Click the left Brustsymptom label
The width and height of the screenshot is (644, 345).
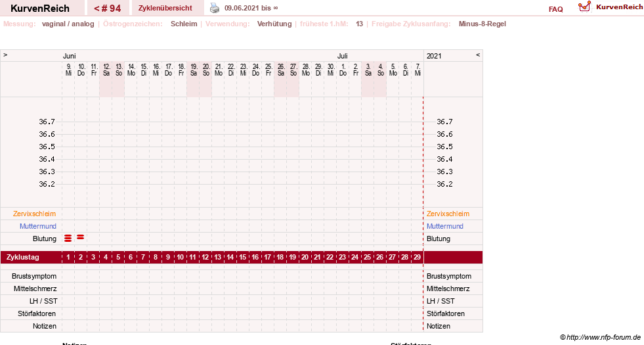click(x=34, y=276)
